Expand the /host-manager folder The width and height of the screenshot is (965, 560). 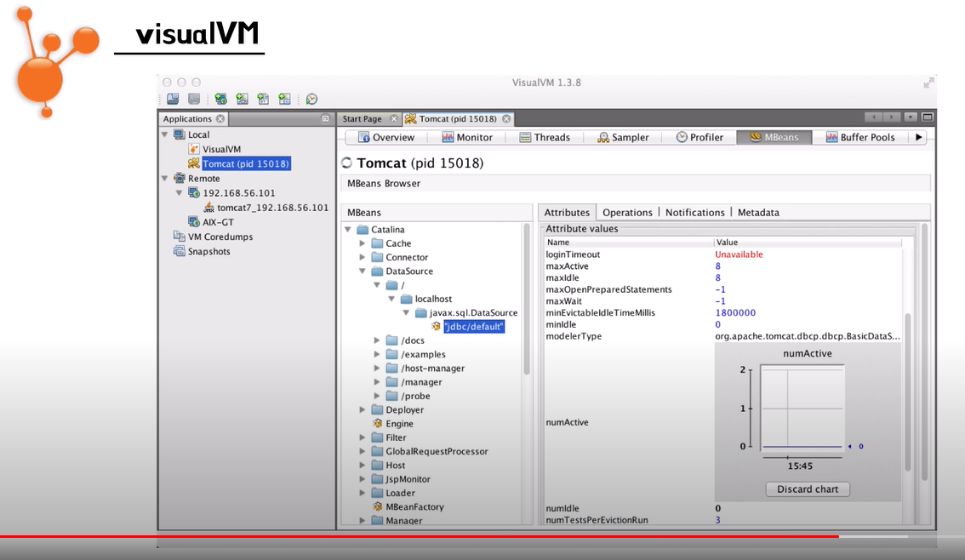(x=377, y=368)
